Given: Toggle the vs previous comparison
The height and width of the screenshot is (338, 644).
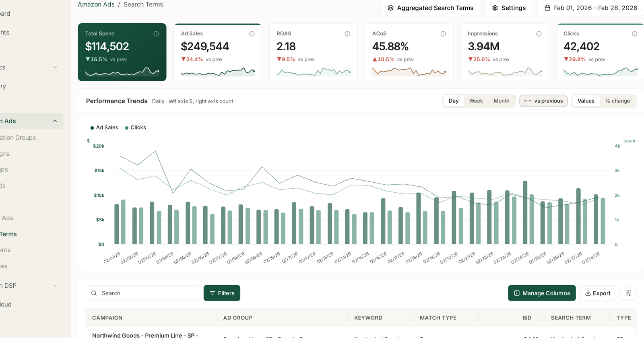Looking at the screenshot, I should point(543,101).
